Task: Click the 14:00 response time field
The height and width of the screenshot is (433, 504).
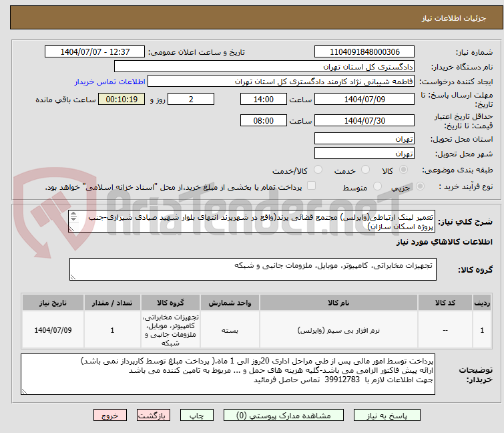Action: [264, 99]
